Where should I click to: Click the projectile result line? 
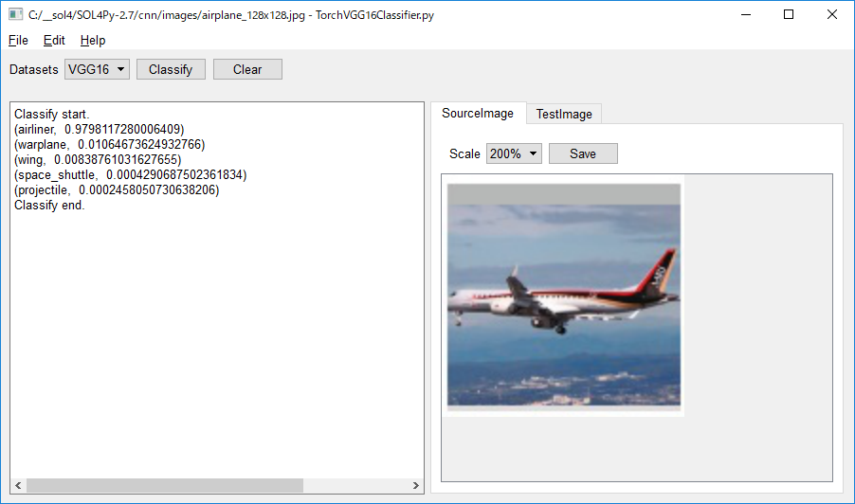pos(117,190)
